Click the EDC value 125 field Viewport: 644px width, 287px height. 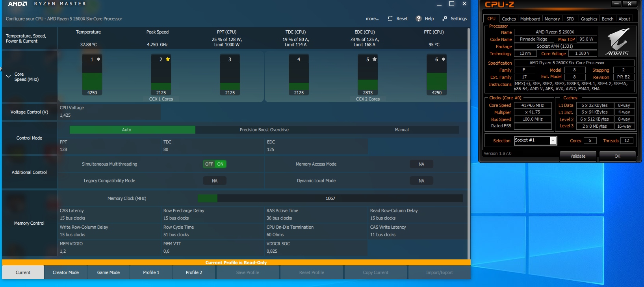pyautogui.click(x=317, y=146)
